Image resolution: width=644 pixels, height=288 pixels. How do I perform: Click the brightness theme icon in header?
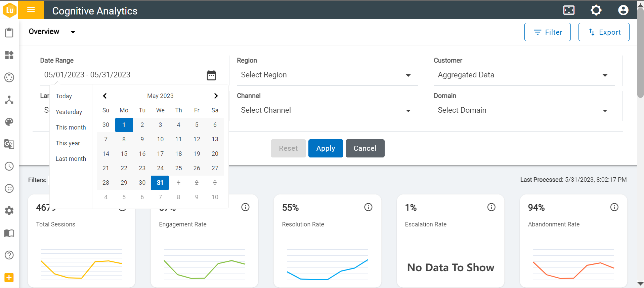click(x=596, y=10)
